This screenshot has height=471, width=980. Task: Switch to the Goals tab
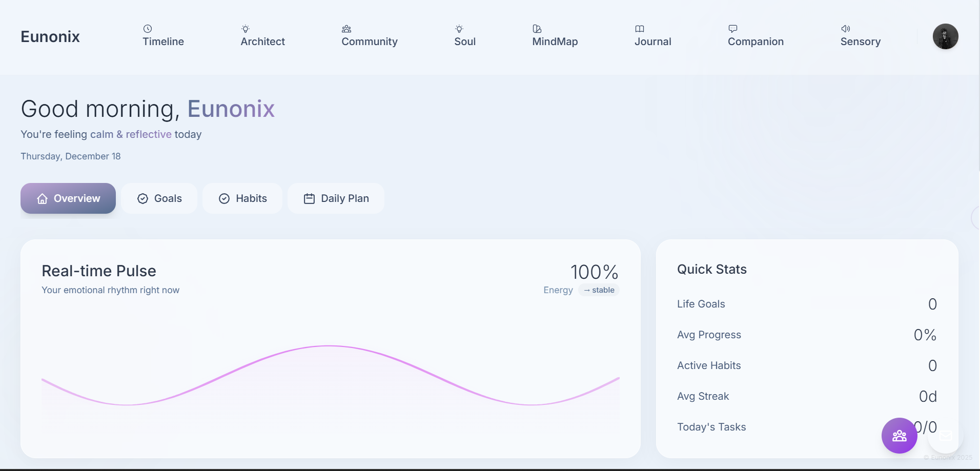pos(159,198)
